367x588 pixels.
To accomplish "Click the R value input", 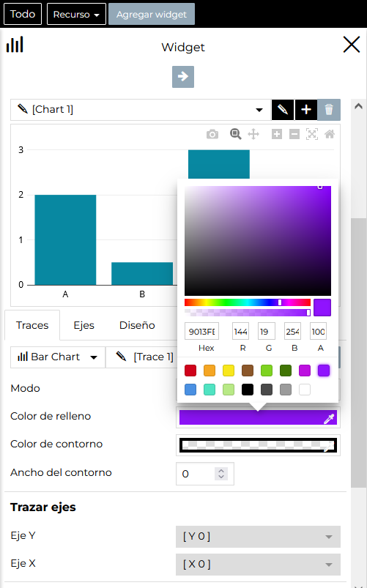I will pos(240,332).
